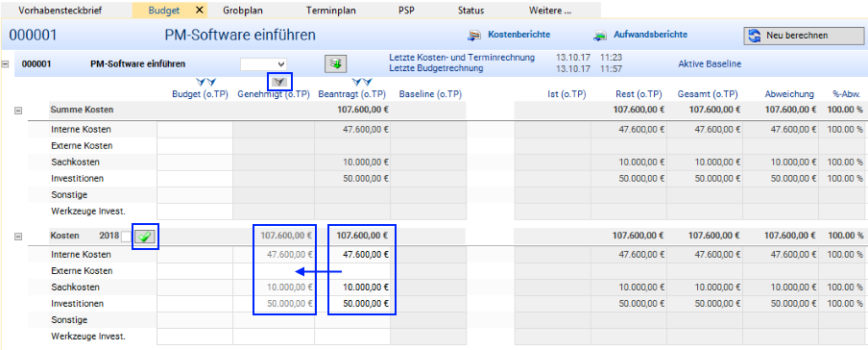Open the Kostenberichte link

(518, 35)
